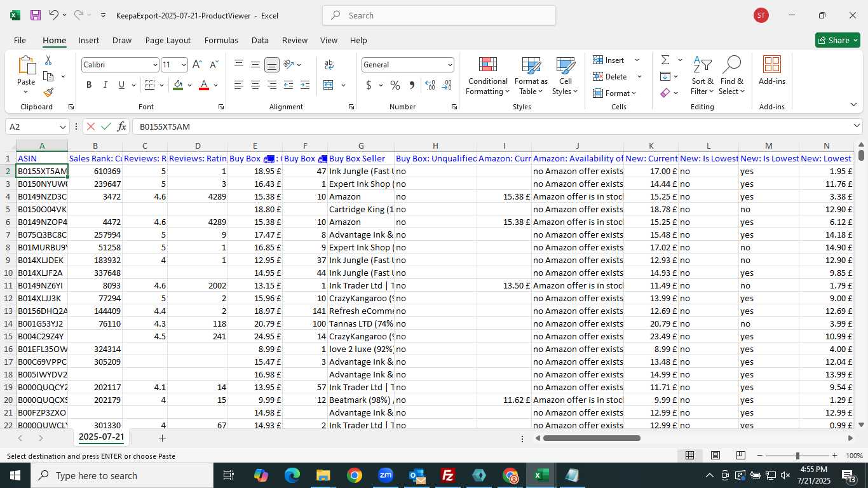
Task: Click the Share button
Action: click(x=837, y=40)
